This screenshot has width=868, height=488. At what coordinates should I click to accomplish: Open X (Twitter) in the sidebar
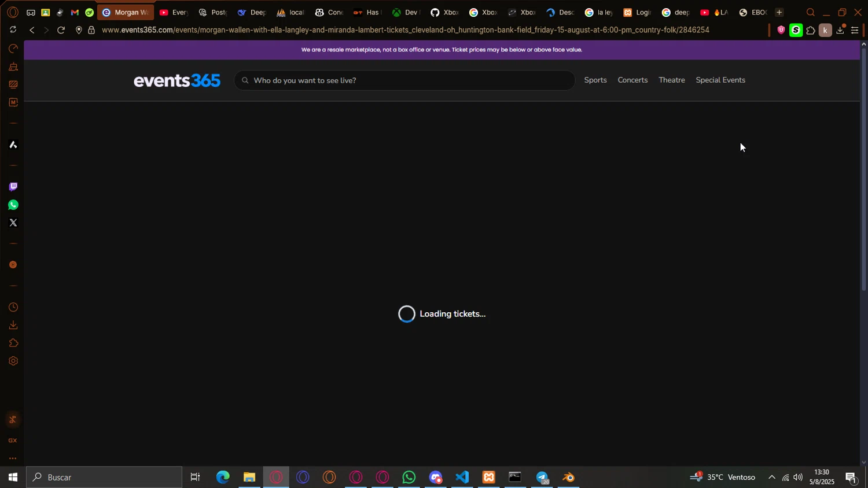pyautogui.click(x=13, y=223)
